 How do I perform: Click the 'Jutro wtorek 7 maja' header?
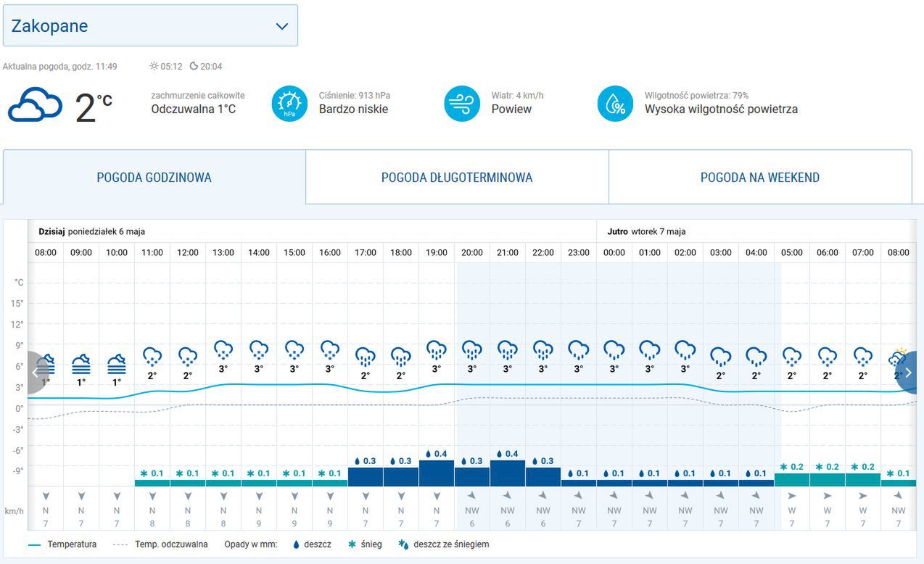pos(646,232)
